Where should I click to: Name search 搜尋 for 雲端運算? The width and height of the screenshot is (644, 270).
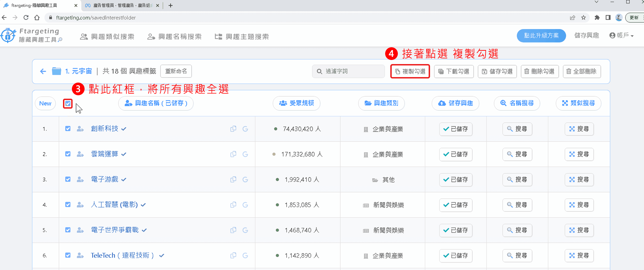point(517,154)
